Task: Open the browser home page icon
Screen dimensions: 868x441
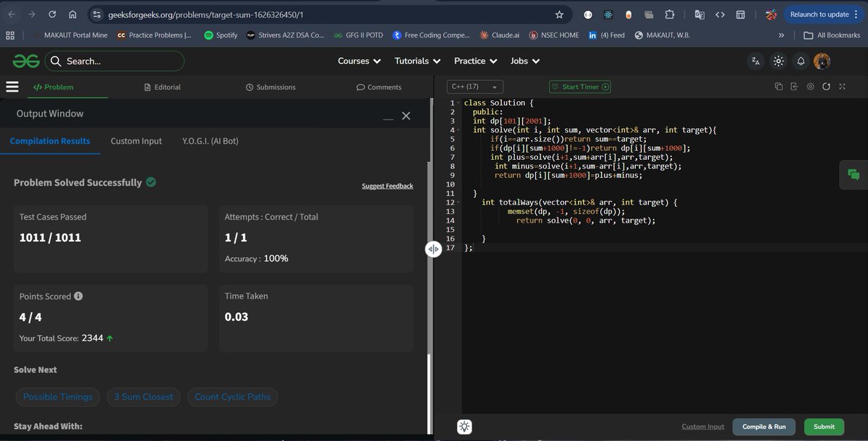Action: 72,14
